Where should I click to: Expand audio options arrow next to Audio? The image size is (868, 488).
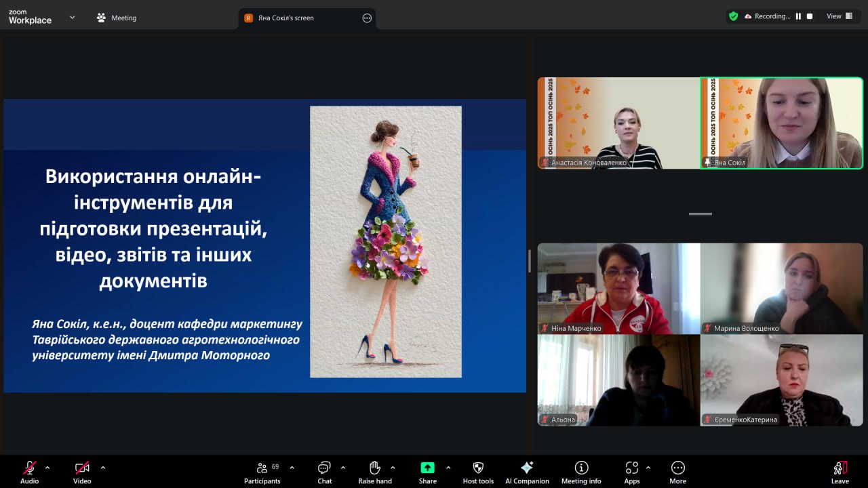[47, 468]
